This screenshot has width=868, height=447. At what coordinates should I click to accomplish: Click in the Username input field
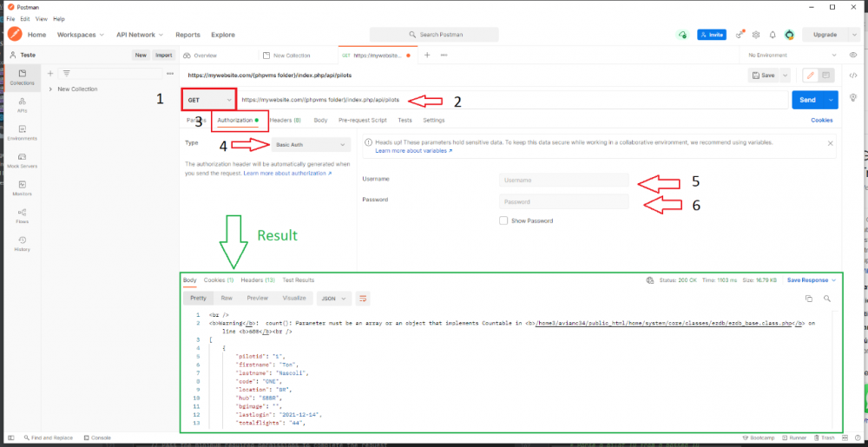563,180
